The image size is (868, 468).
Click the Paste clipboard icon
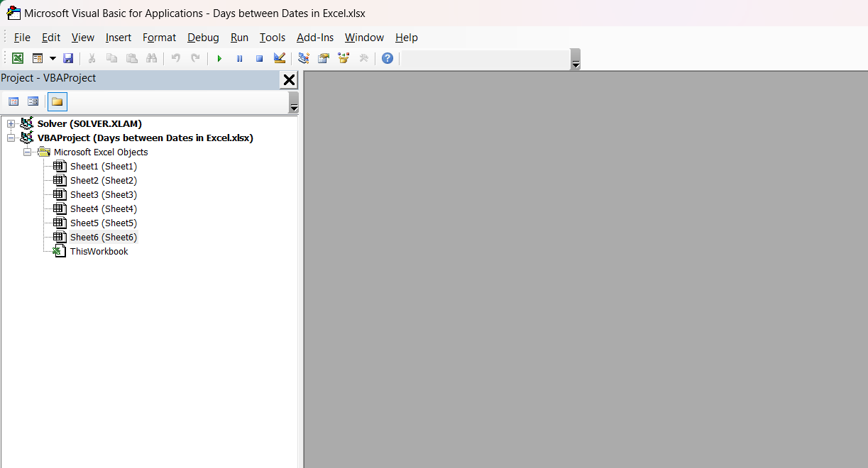click(x=131, y=58)
